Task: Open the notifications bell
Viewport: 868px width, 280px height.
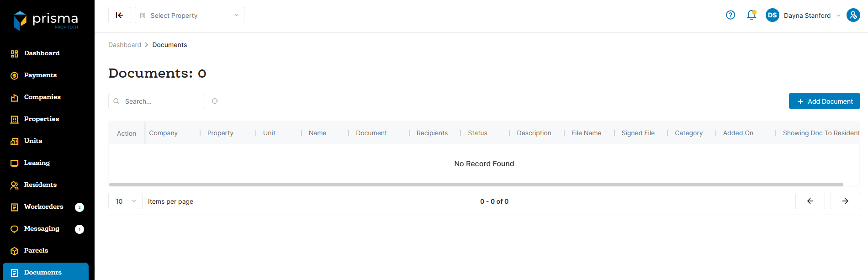Action: point(751,15)
